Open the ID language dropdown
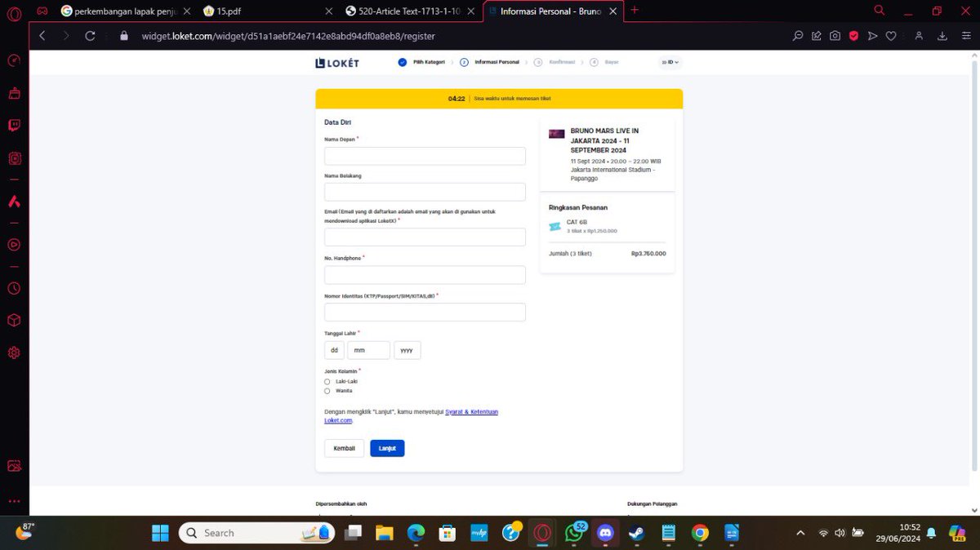 pyautogui.click(x=670, y=62)
